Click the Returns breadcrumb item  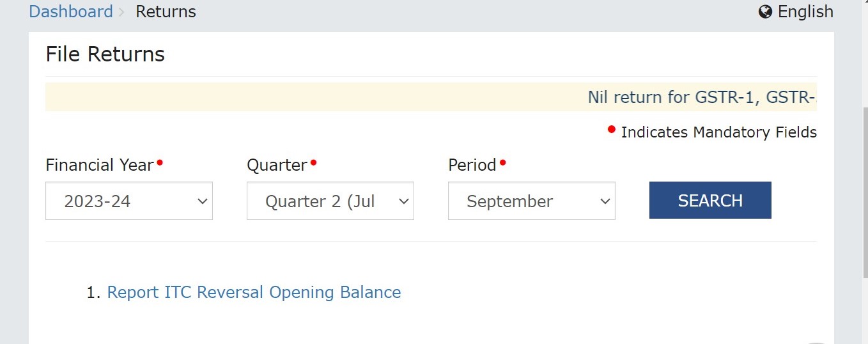(166, 12)
